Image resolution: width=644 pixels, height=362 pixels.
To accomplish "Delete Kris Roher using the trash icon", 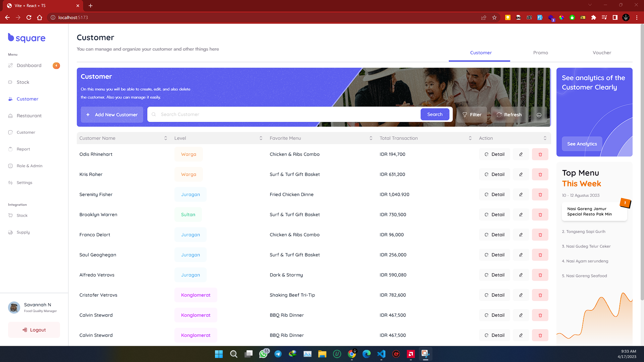I will tap(540, 174).
